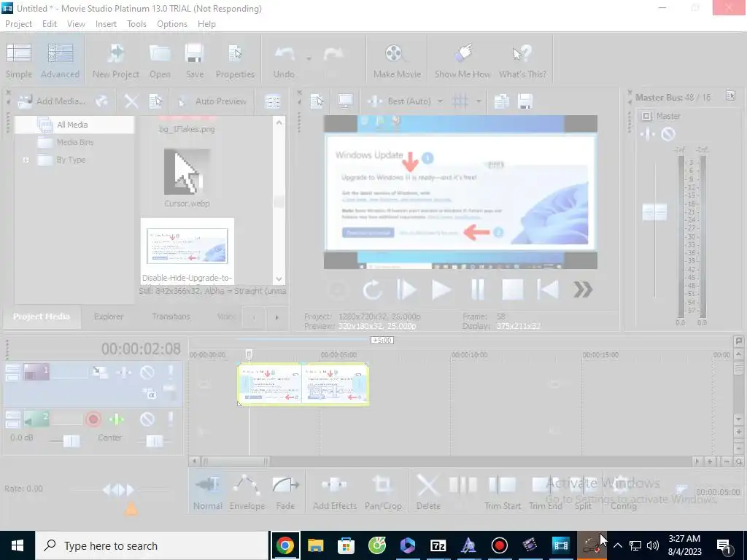
Task: Launch the Make Movie wizard
Action: (397, 61)
